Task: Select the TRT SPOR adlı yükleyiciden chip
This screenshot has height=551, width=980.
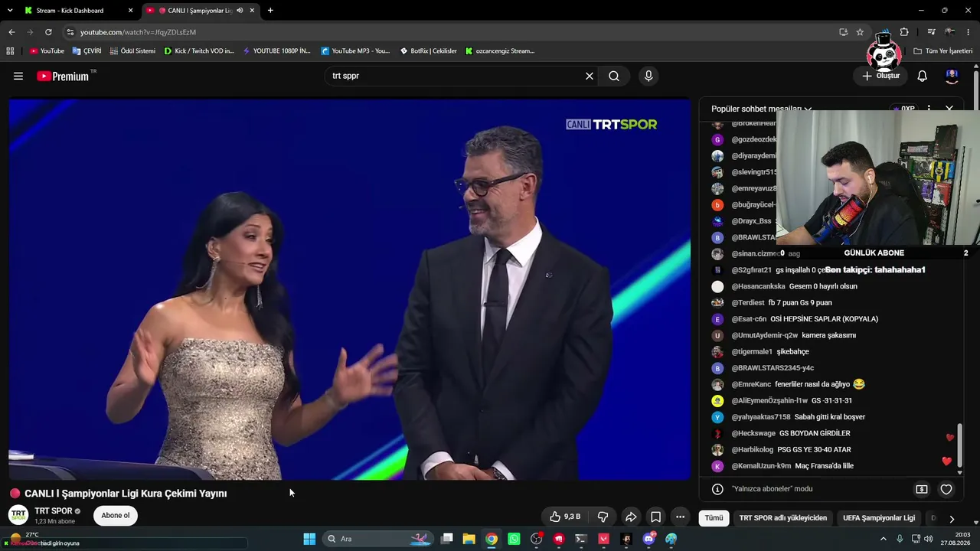Action: click(x=782, y=518)
